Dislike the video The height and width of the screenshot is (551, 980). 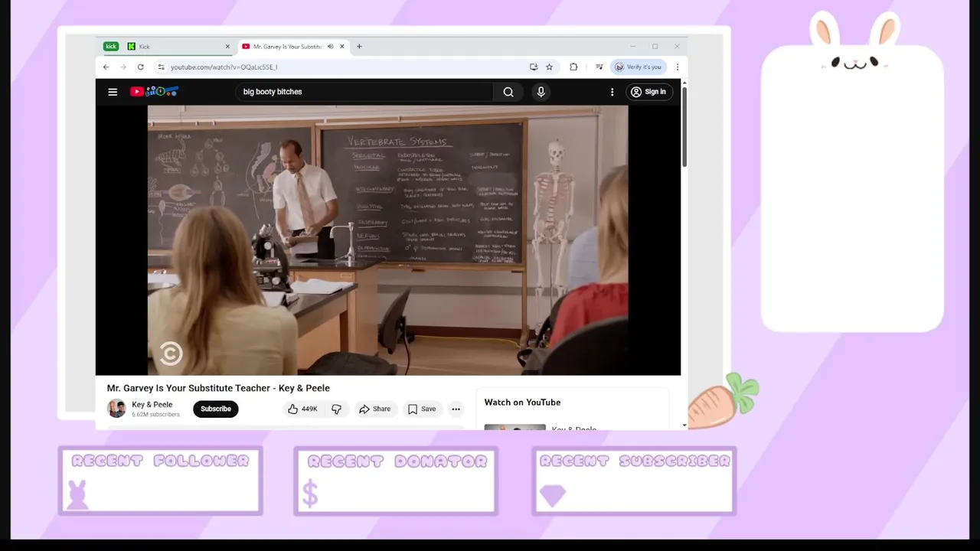pos(336,409)
